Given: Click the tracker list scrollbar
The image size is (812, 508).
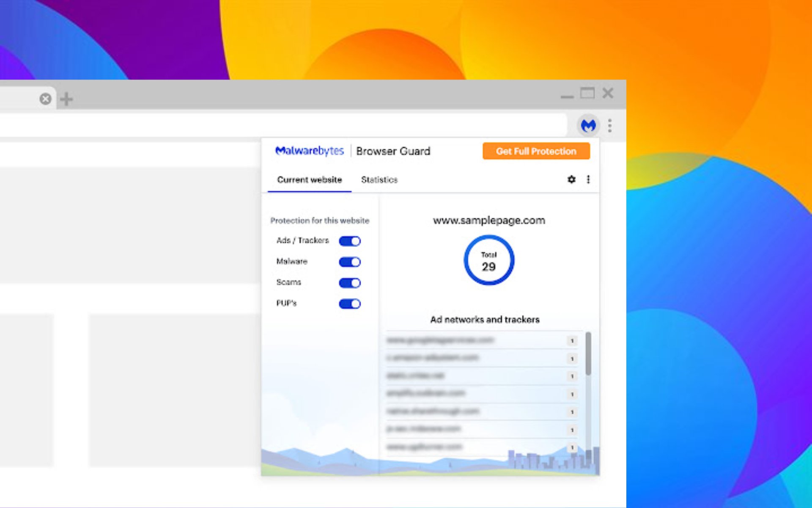Looking at the screenshot, I should click(588, 353).
